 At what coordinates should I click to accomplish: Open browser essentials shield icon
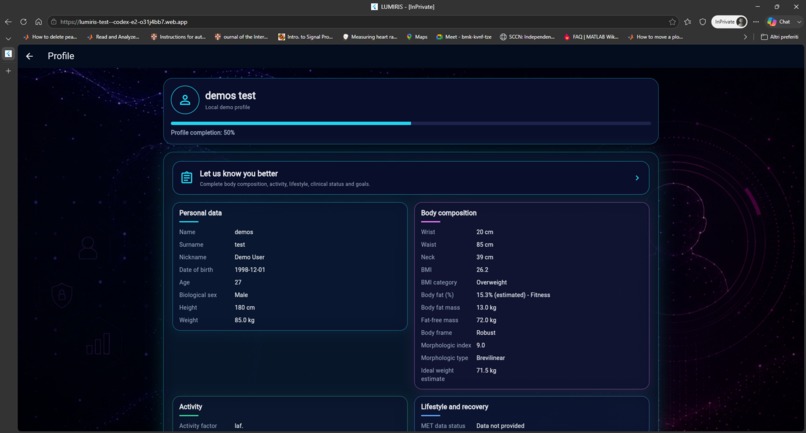(x=703, y=22)
